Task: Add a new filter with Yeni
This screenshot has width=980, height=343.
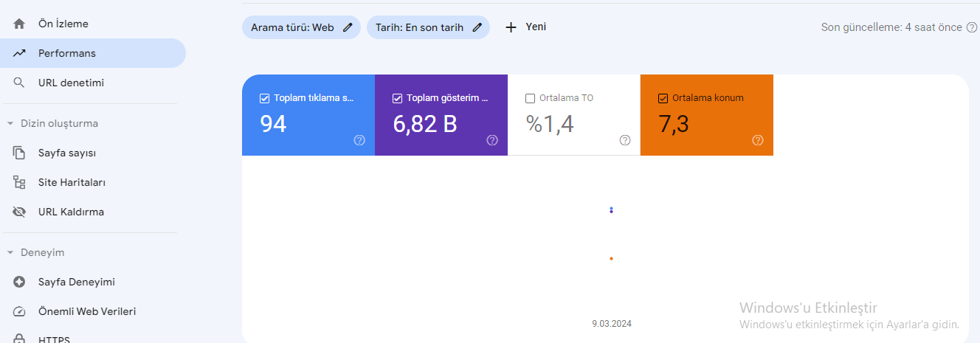Action: tap(525, 27)
